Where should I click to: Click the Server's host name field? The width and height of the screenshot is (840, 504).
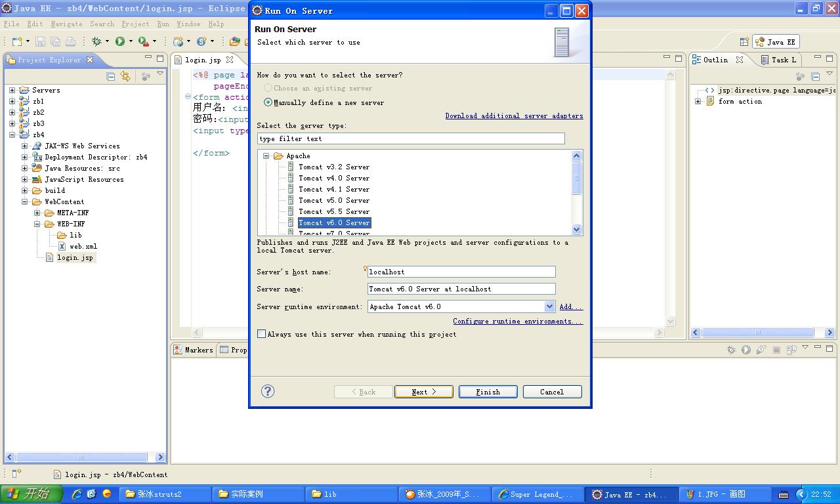(x=461, y=272)
